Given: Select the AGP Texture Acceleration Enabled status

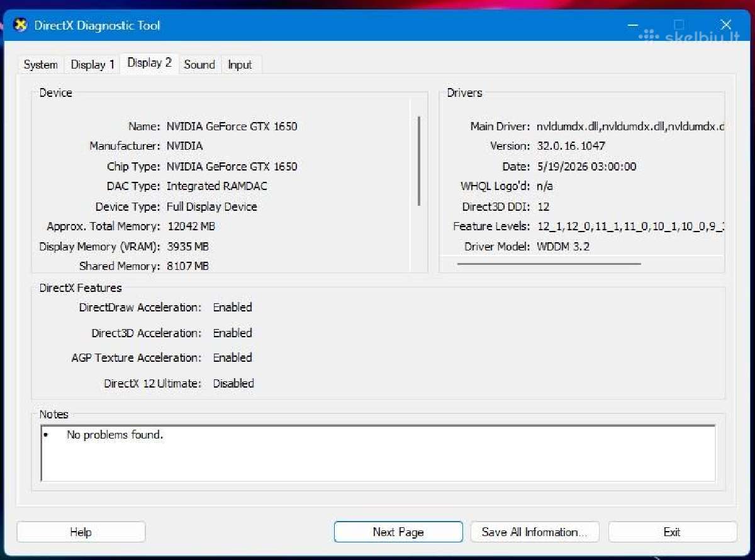Looking at the screenshot, I should 233,358.
